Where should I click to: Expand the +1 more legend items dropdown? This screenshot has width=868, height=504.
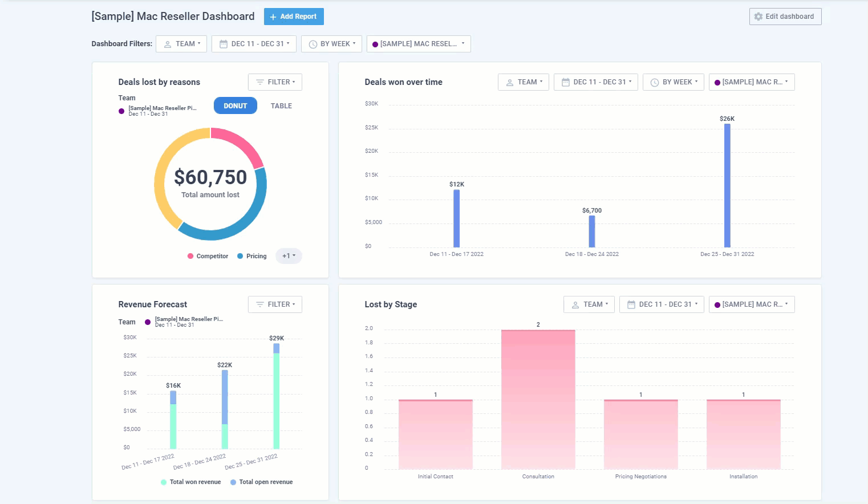point(289,256)
